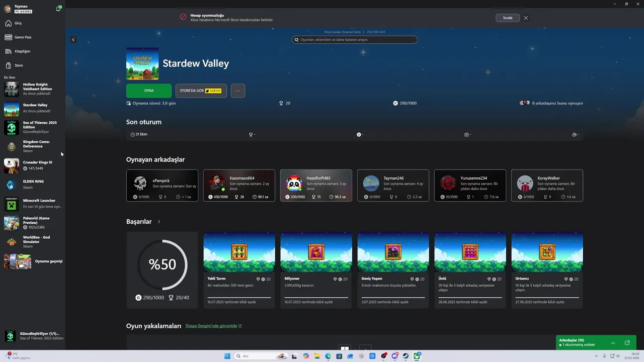Click the taskbar Ara search box
This screenshot has width=644, height=362.
point(262,356)
